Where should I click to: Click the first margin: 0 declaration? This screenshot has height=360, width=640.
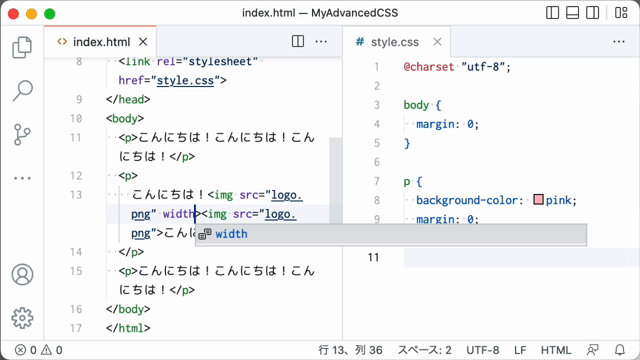[447, 124]
